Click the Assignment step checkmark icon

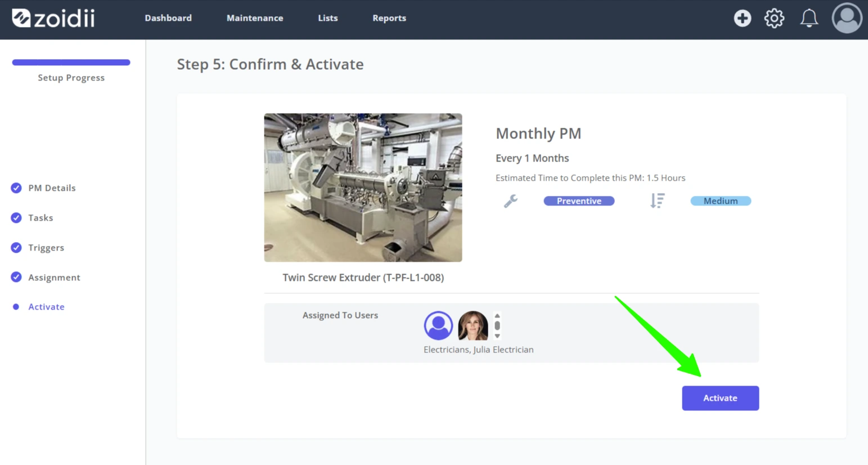[x=16, y=277]
